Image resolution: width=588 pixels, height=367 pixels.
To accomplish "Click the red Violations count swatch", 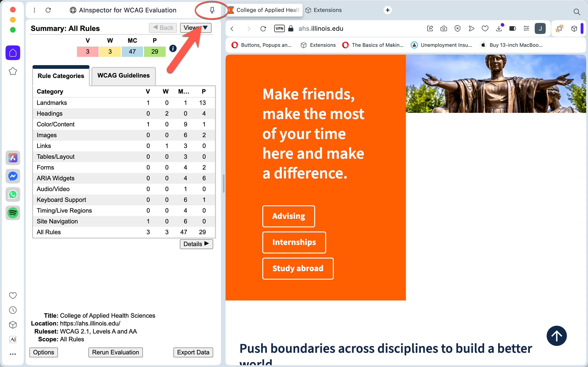I will 88,51.
